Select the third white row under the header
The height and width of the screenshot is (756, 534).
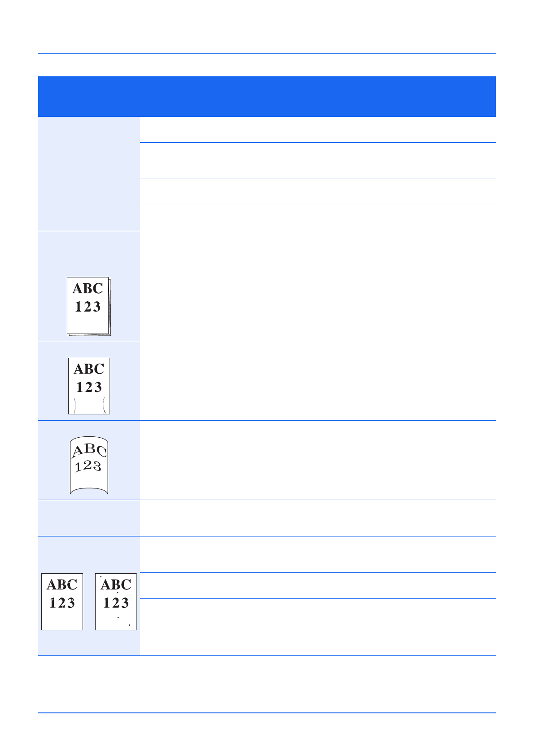318,192
